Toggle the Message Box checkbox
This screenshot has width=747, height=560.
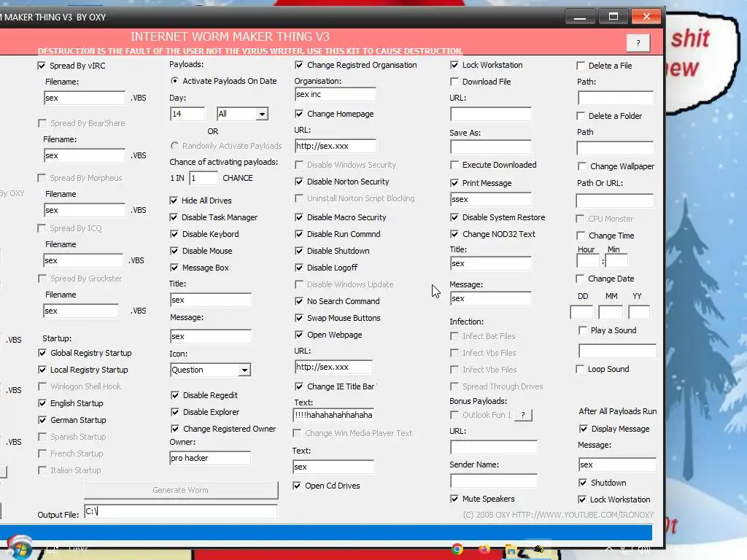(x=174, y=268)
